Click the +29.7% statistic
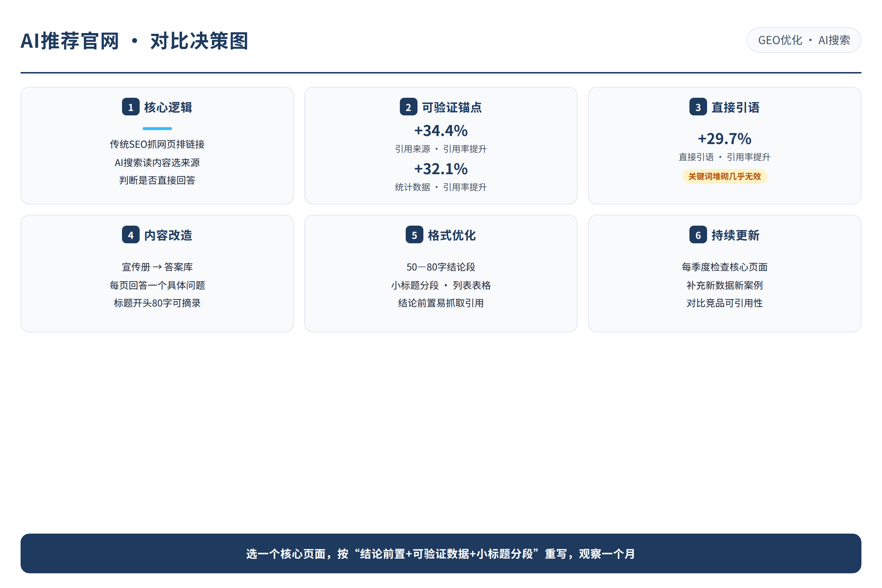The image size is (882, 588). coord(724,139)
